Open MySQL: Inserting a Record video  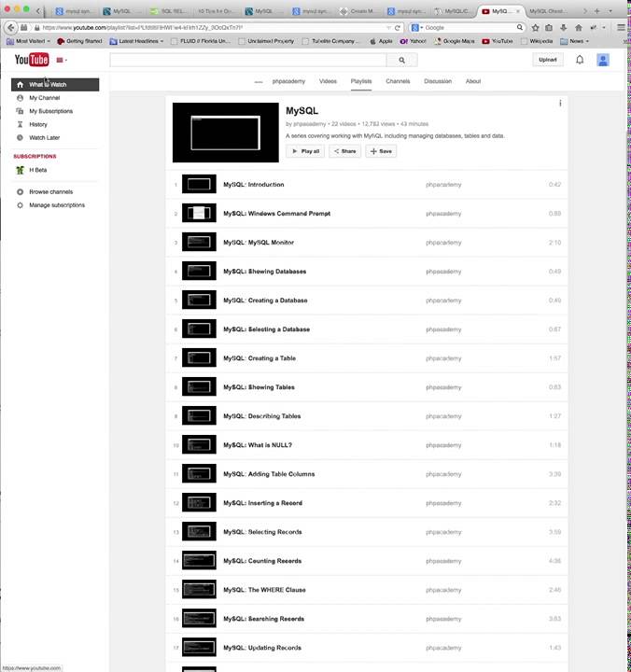coord(262,503)
